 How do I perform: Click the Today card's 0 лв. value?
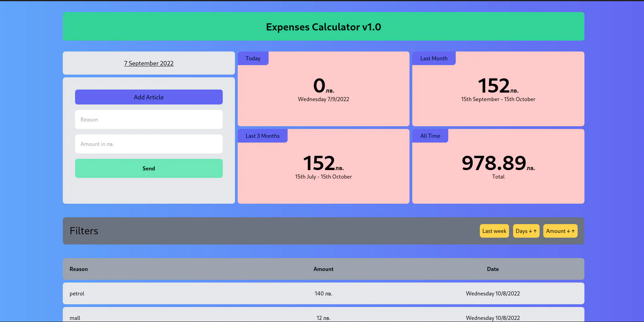tap(324, 86)
